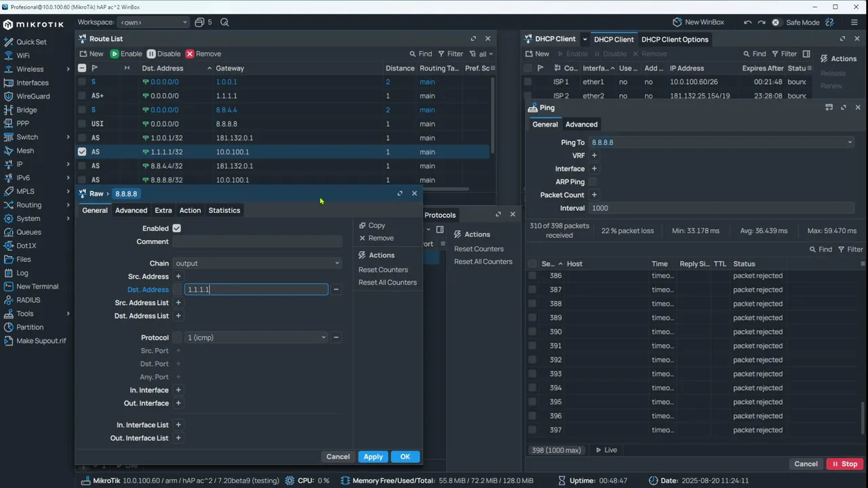Click New in Route List toolbar
This screenshot has width=868, height=488.
pyautogui.click(x=92, y=54)
